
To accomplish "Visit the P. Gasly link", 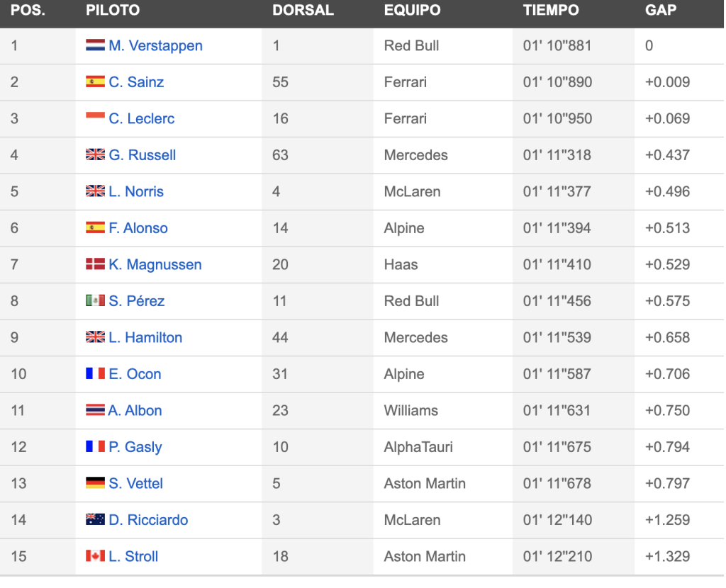I will 135,447.
